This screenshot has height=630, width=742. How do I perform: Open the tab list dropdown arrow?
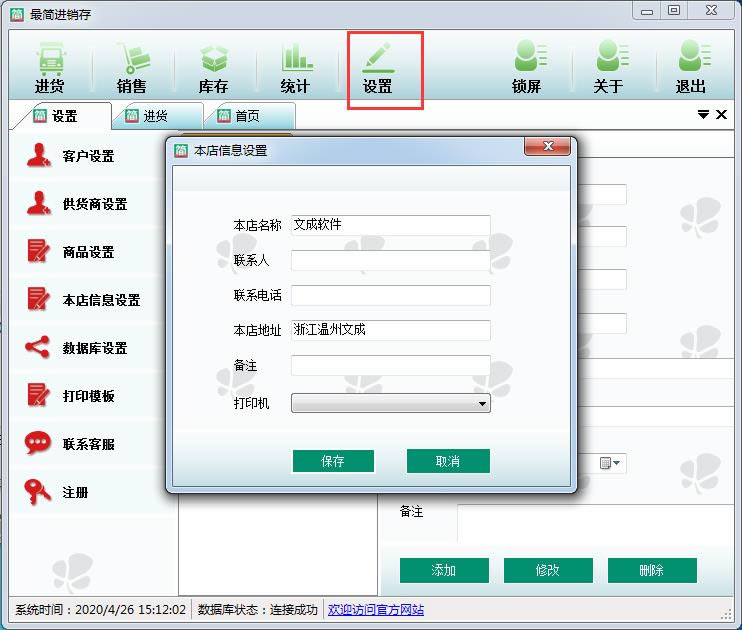coord(703,114)
